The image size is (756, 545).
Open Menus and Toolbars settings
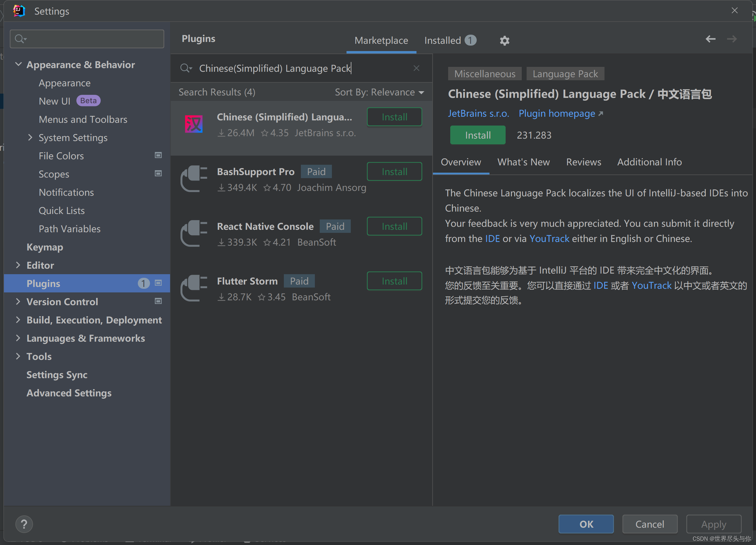coord(83,119)
